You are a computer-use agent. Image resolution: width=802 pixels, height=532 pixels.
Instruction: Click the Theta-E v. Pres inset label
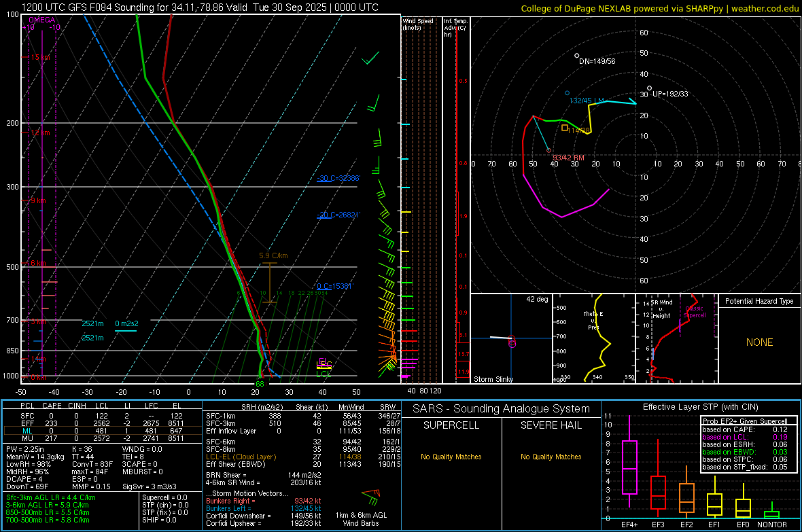(593, 321)
